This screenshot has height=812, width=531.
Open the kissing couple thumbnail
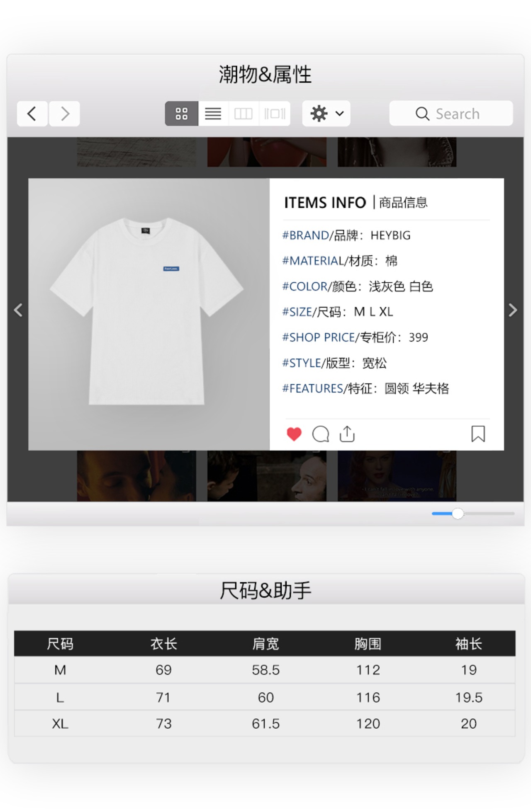136,476
